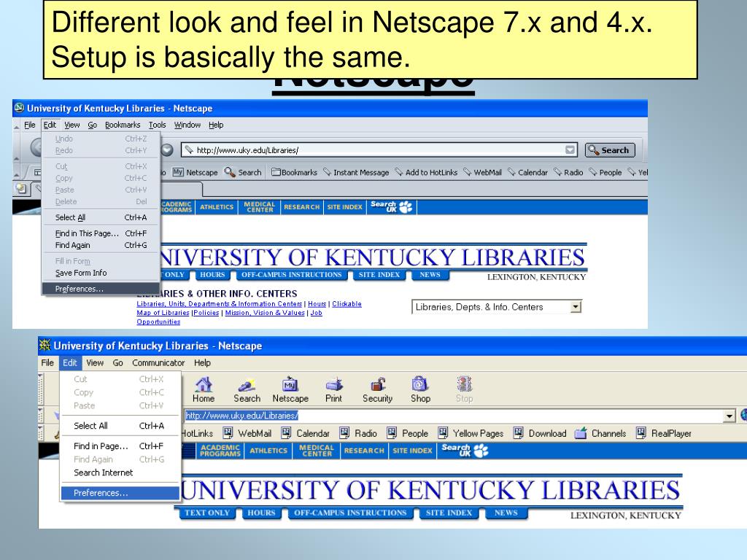
Task: Open Radio bookmark in lower personal toolbar
Action: pyautogui.click(x=358, y=433)
